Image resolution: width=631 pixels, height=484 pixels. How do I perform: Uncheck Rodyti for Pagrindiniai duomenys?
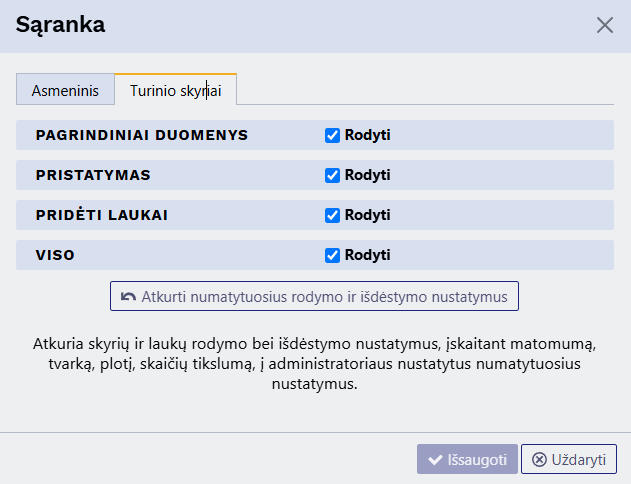pyautogui.click(x=332, y=135)
